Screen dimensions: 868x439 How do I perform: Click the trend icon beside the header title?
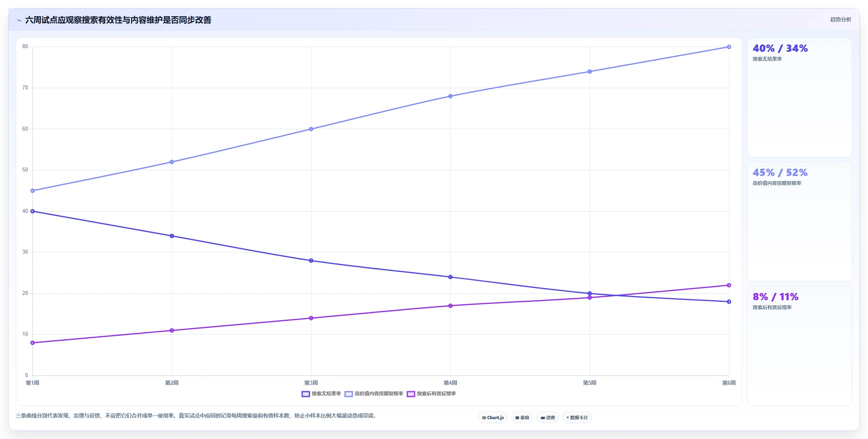pos(19,20)
